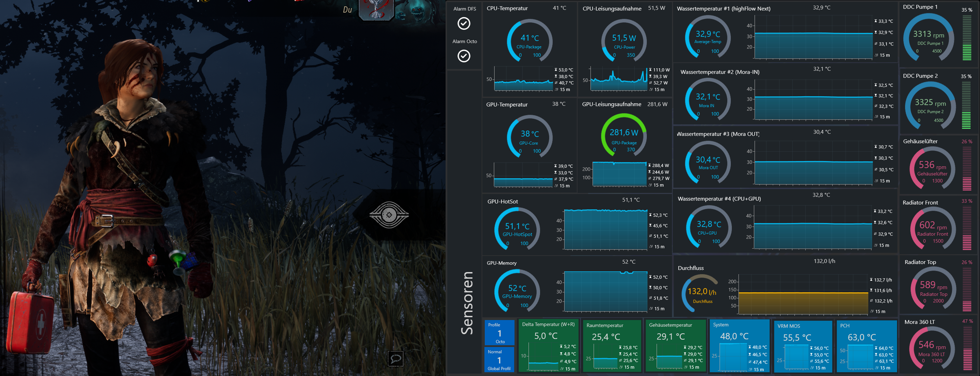Click the GPU-HotSot temperature chart
This screenshot has height=376, width=980.
[605, 229]
